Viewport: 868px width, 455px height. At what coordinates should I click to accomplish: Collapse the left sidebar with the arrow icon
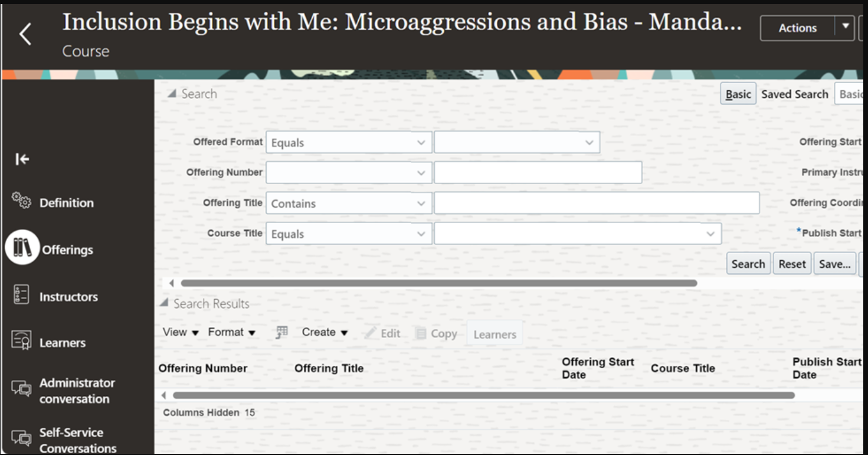22,159
